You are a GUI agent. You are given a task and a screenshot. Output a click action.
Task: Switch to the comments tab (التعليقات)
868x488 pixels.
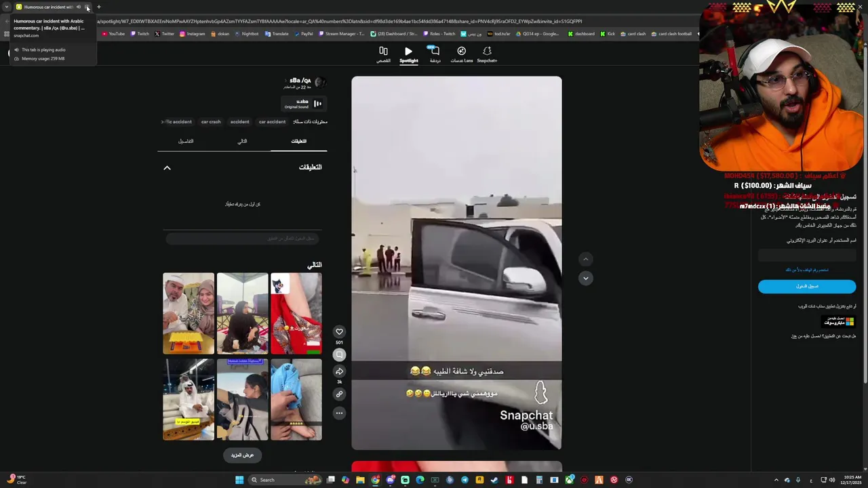click(298, 141)
